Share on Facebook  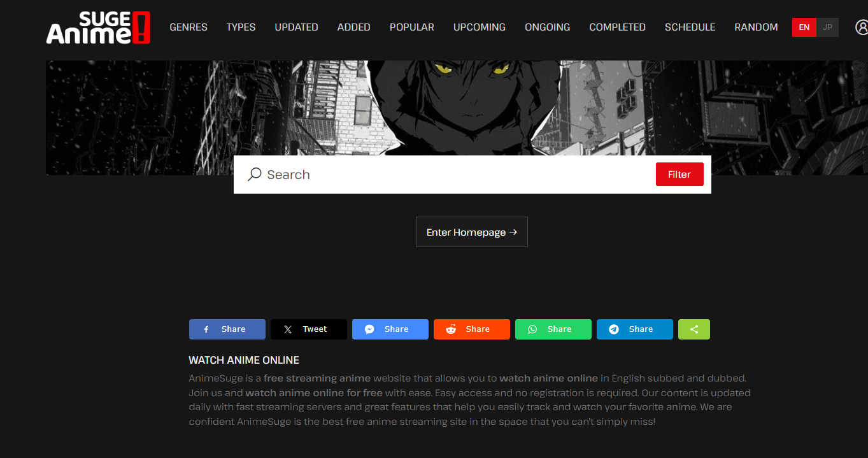(227, 329)
